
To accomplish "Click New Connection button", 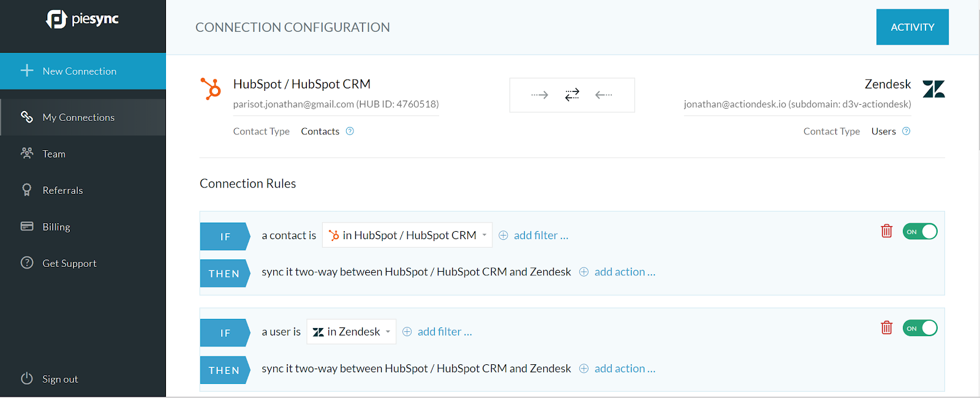I will (83, 71).
